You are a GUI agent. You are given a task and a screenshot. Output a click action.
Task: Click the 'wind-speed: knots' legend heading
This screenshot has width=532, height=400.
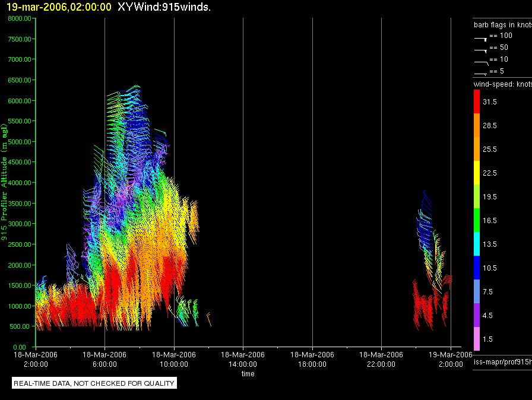(503, 84)
